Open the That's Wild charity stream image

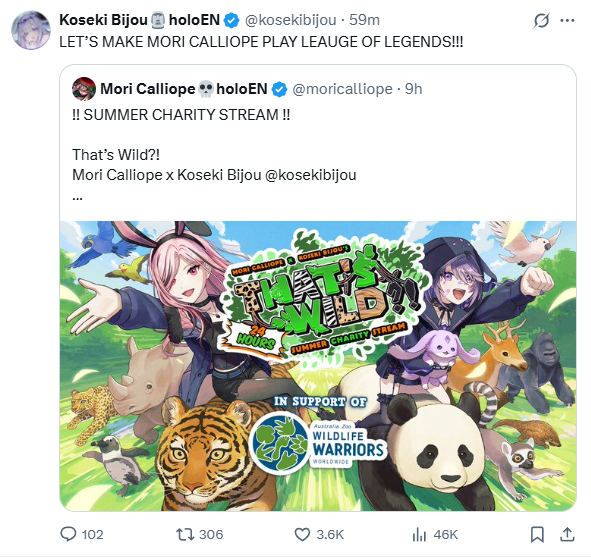coord(318,366)
